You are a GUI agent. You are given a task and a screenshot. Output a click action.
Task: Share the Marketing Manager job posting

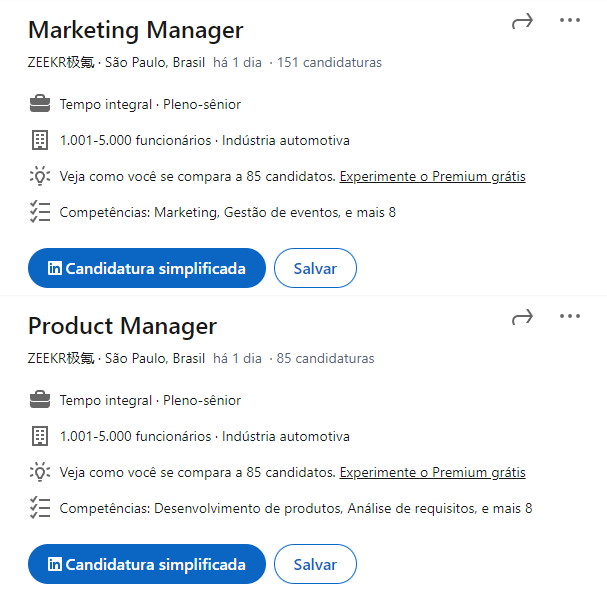coord(522,21)
